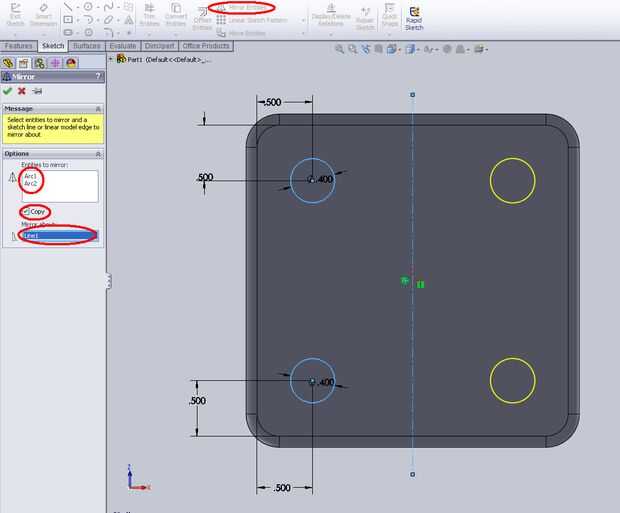Screen dimensions: 620x513
Task: Click Linear Sketch Pattern tool
Action: (252, 20)
